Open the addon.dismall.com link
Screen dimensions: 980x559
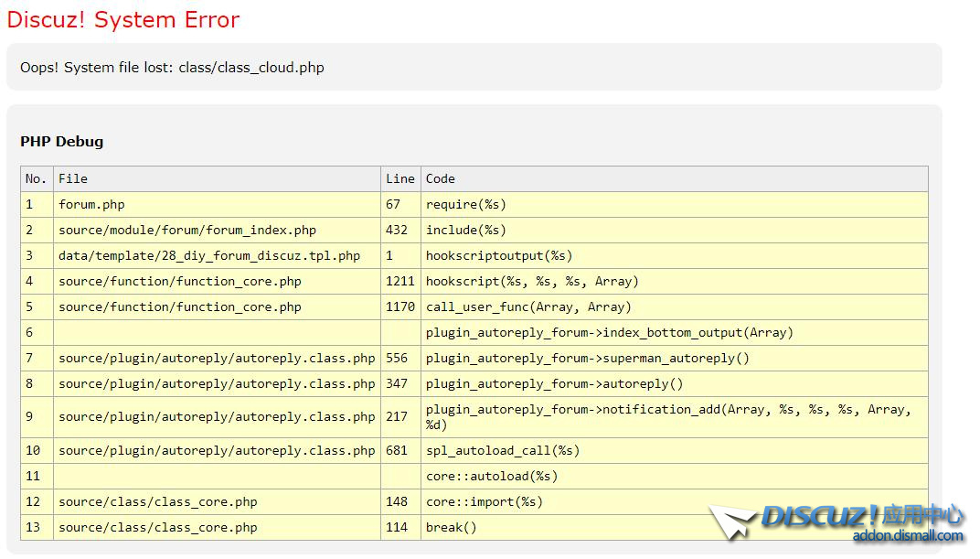click(x=907, y=536)
